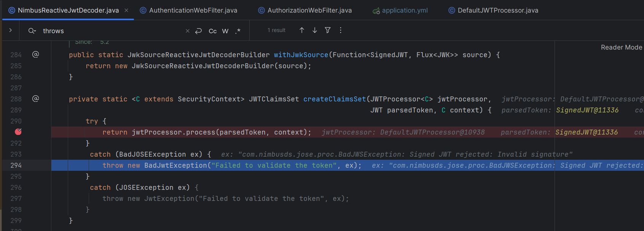The image size is (644, 231).
Task: Open the AuthorizationWebFilter.java tab
Action: tap(305, 10)
